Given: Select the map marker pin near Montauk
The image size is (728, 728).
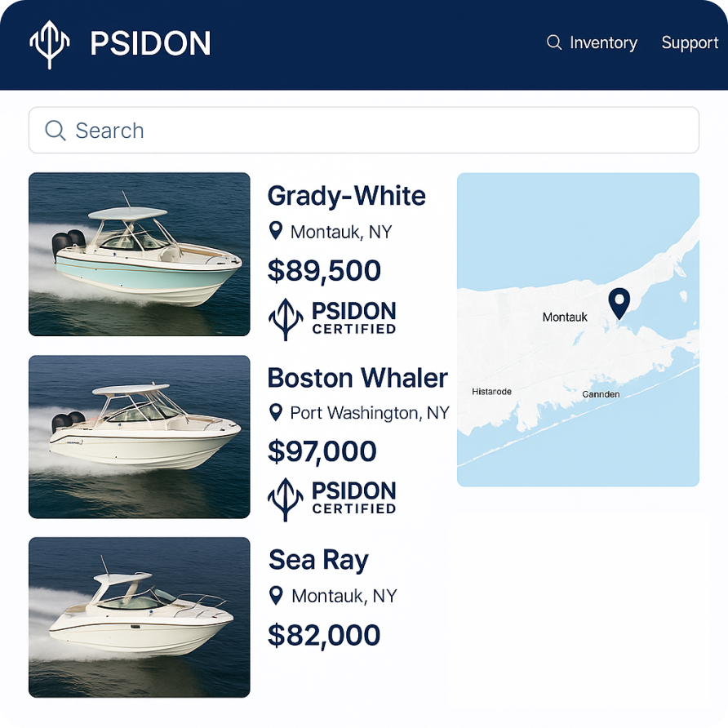Looking at the screenshot, I should pyautogui.click(x=620, y=304).
